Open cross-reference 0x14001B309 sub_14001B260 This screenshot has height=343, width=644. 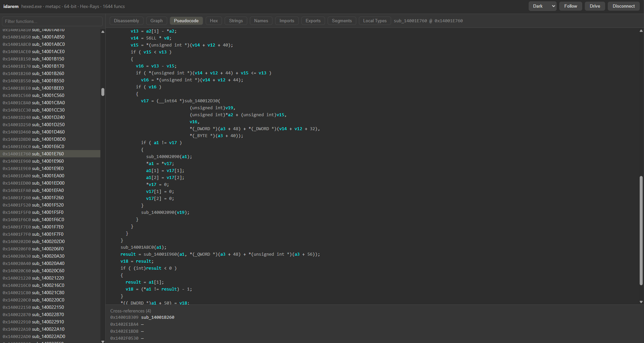tap(142, 317)
